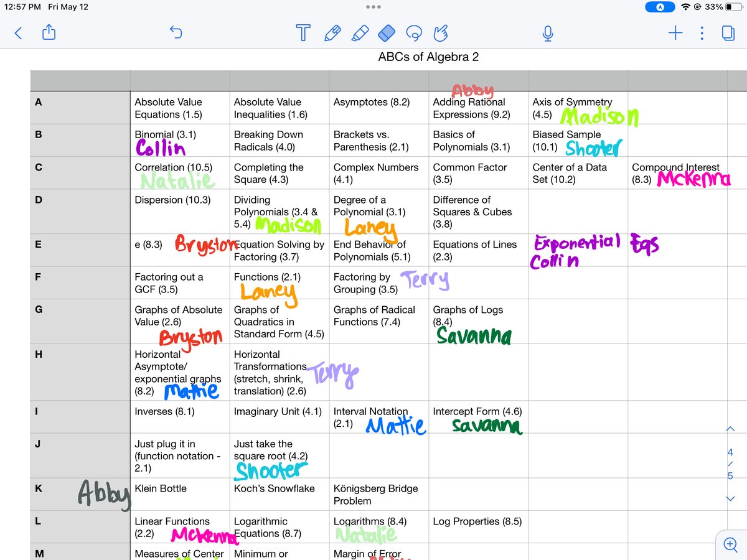Go to next page chevron

(x=731, y=498)
